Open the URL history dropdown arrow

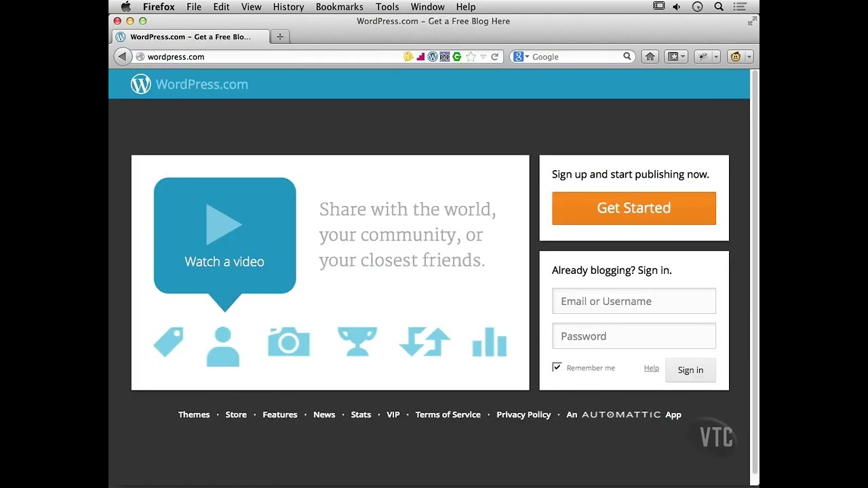pos(484,57)
